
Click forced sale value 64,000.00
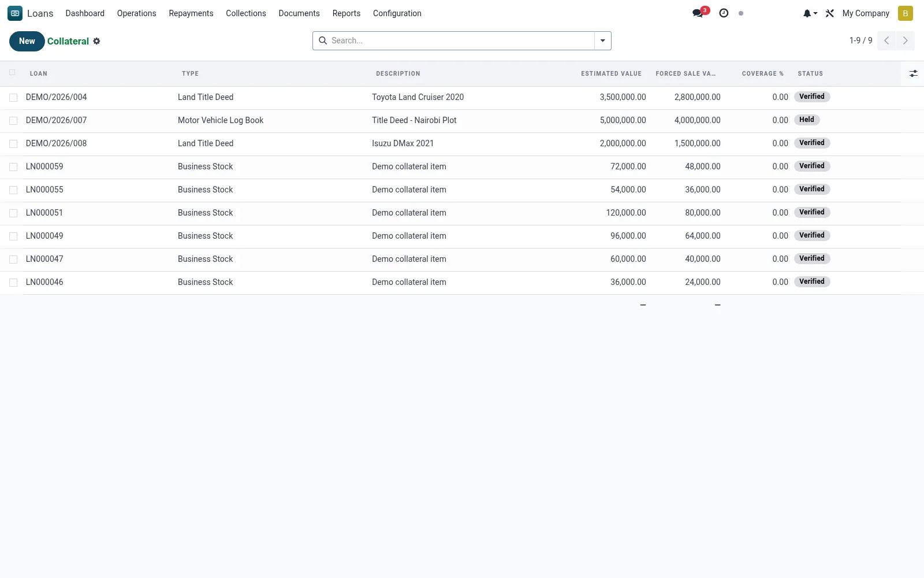point(703,236)
